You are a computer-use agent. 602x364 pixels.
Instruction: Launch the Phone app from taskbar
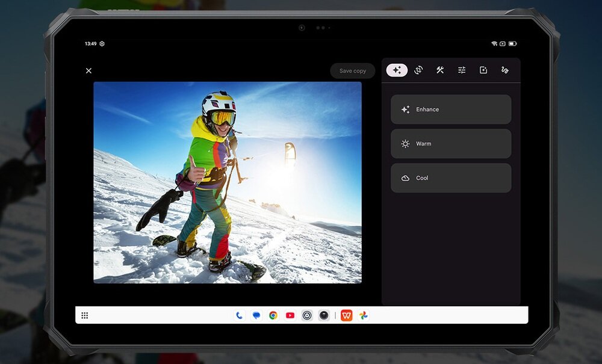coord(240,315)
